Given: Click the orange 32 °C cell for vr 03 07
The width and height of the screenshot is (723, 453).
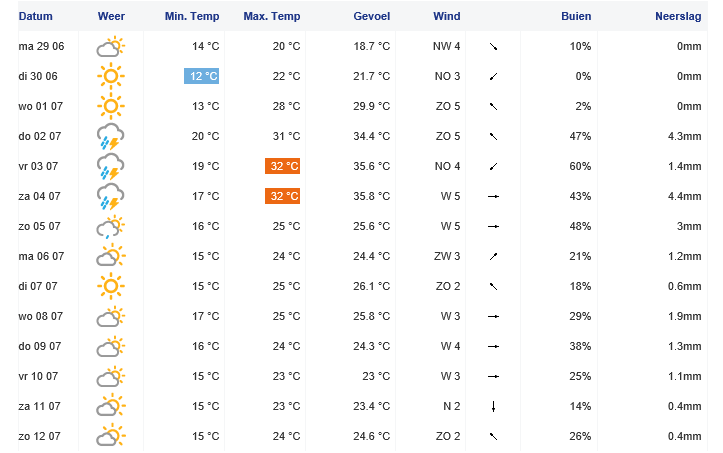Looking at the screenshot, I should click(283, 166).
